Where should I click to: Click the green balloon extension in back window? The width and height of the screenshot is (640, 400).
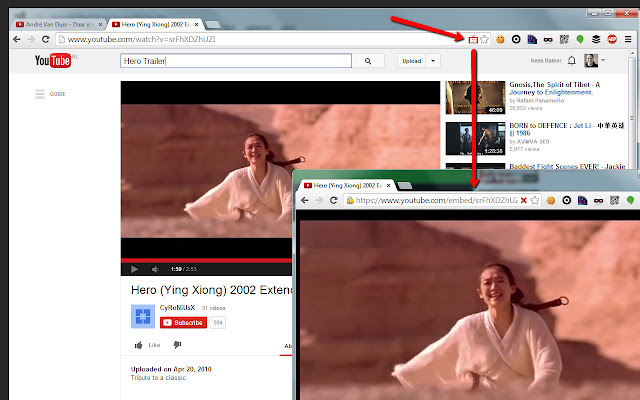[x=580, y=39]
